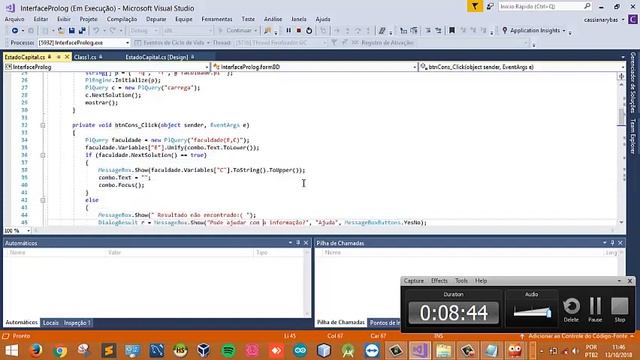Switch to EstadoCapital.cs [Design] tab

[x=156, y=57]
